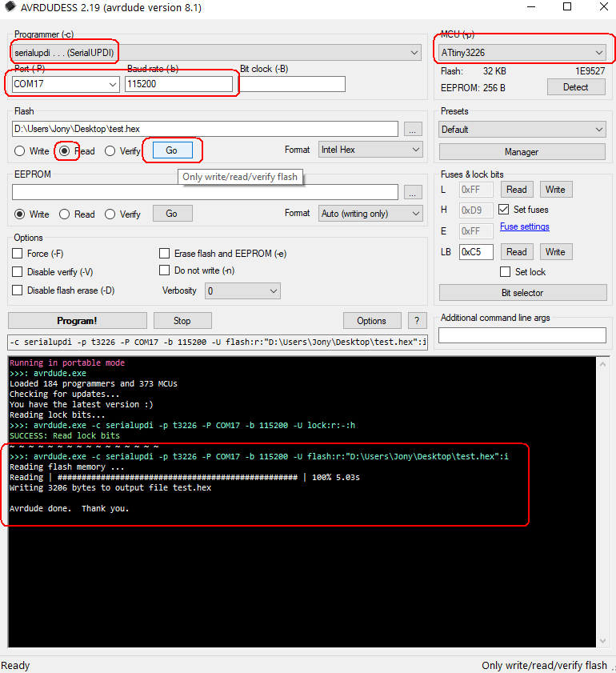Click the EEPROM file path field

(x=205, y=192)
